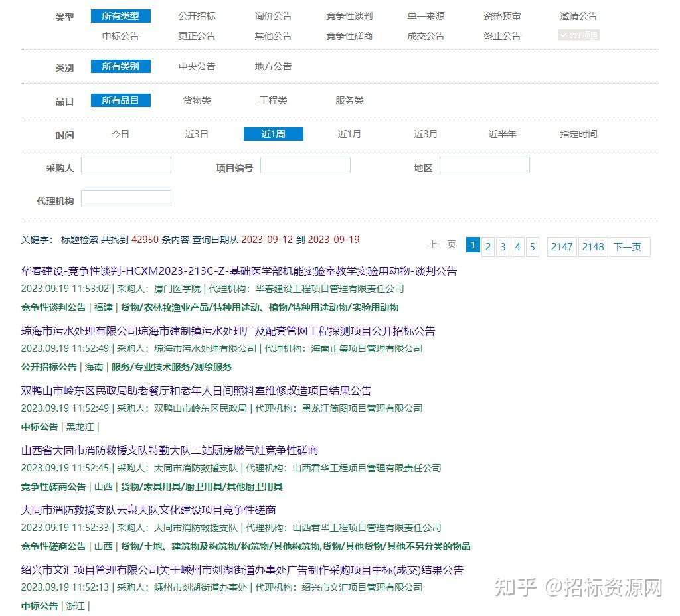
Task: Jump to page 2148
Action: click(x=593, y=246)
